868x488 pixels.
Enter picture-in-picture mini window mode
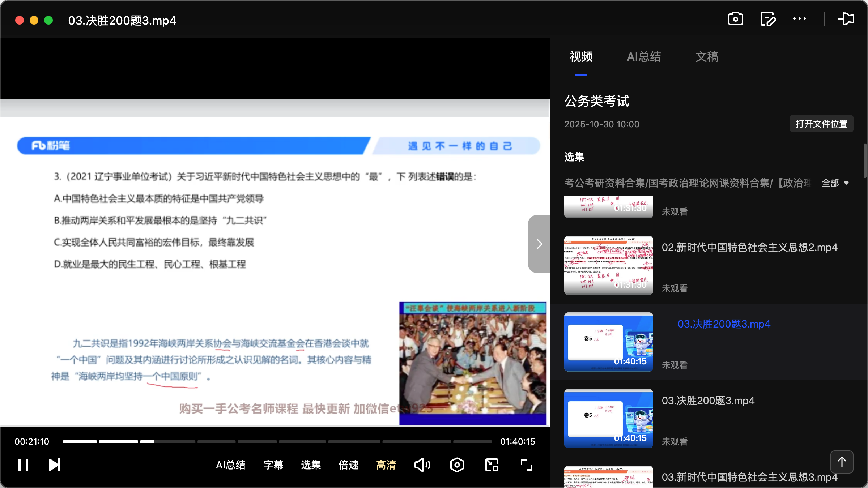point(491,465)
